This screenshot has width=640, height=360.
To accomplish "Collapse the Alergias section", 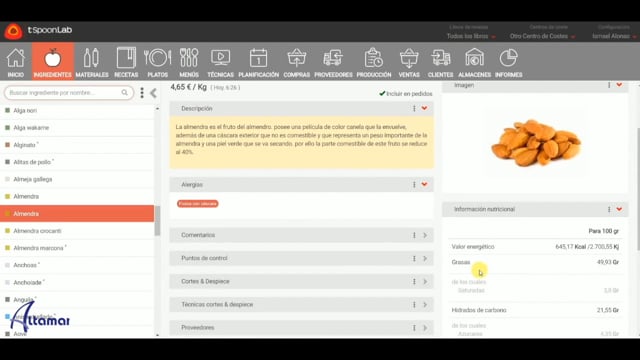I will tap(424, 184).
